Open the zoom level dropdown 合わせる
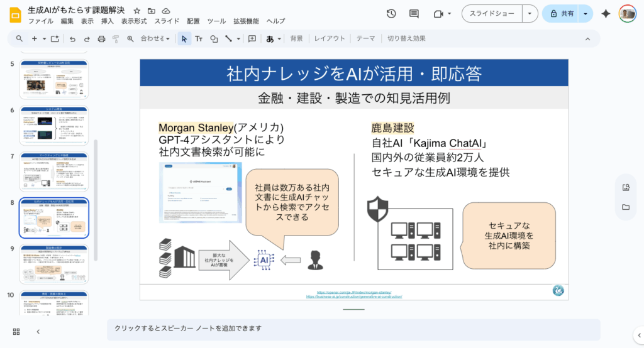 tap(155, 38)
